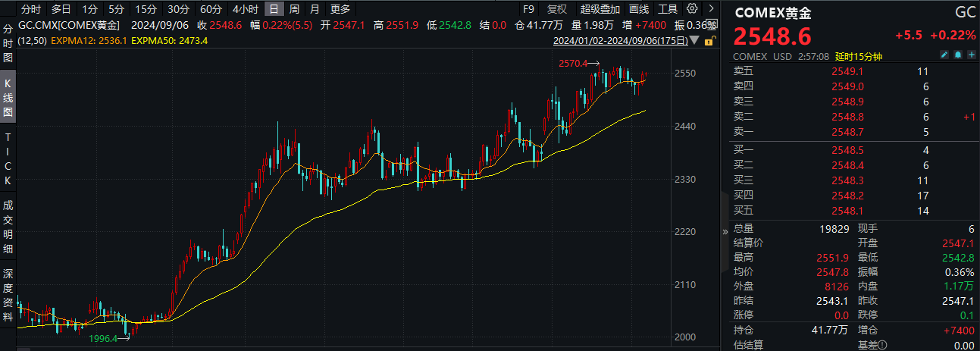Click the 卖一 price 2548.7
Screen dimensions: 980x351
coord(847,132)
